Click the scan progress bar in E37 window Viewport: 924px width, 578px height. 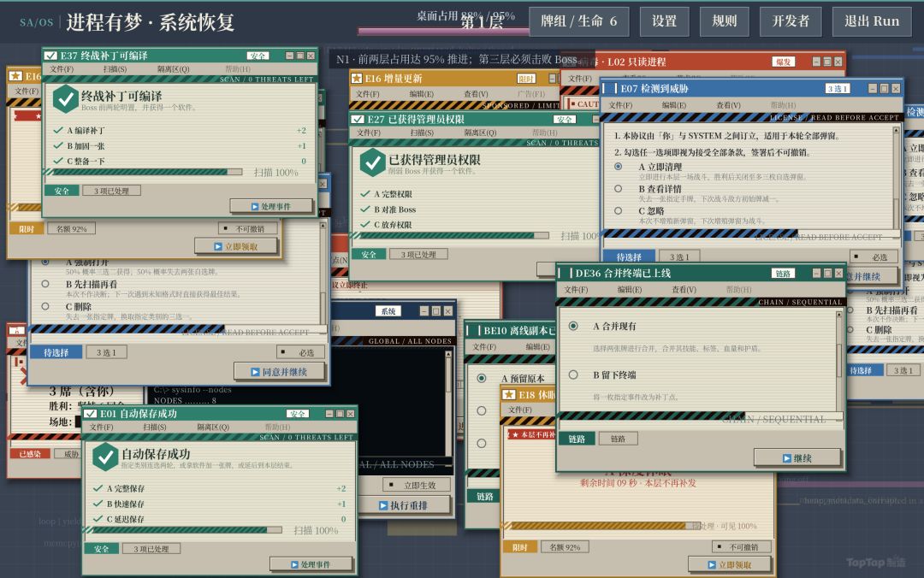[145, 172]
